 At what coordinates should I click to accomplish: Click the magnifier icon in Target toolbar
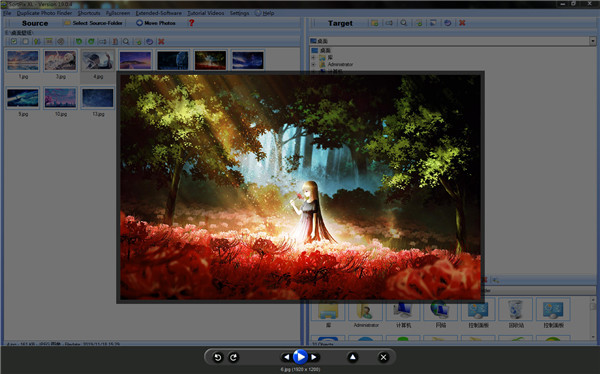pos(404,23)
